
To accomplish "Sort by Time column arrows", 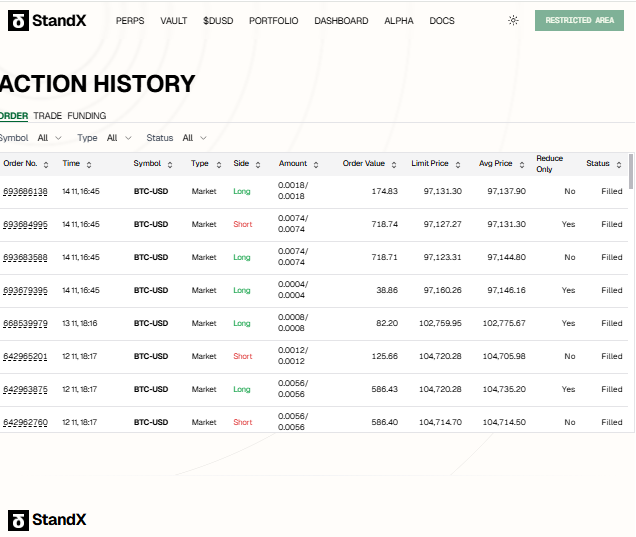I will 89,164.
